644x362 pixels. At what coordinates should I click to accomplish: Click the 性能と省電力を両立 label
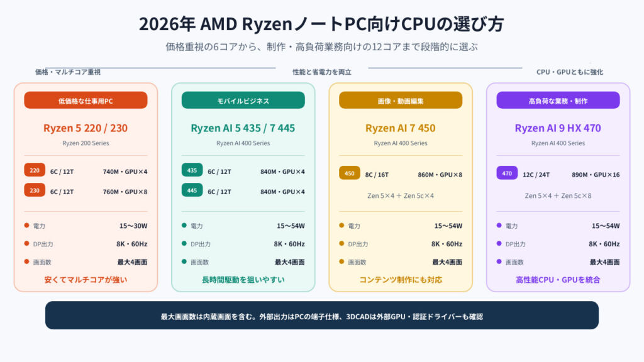(322, 72)
